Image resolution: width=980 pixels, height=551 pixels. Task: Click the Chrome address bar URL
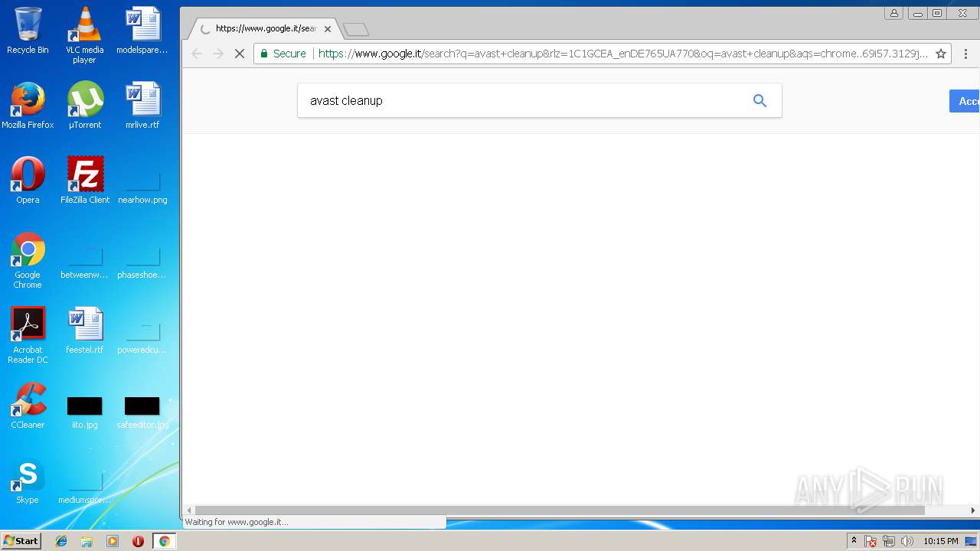(x=622, y=54)
